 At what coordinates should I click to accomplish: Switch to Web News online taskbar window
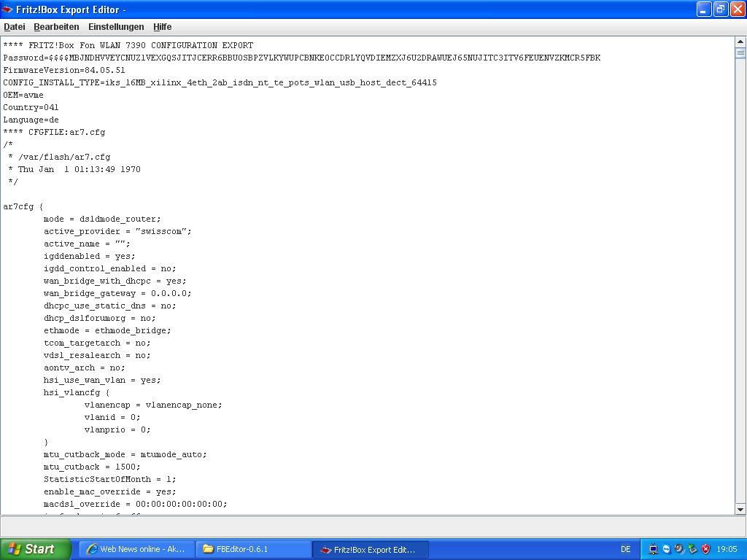pos(136,549)
